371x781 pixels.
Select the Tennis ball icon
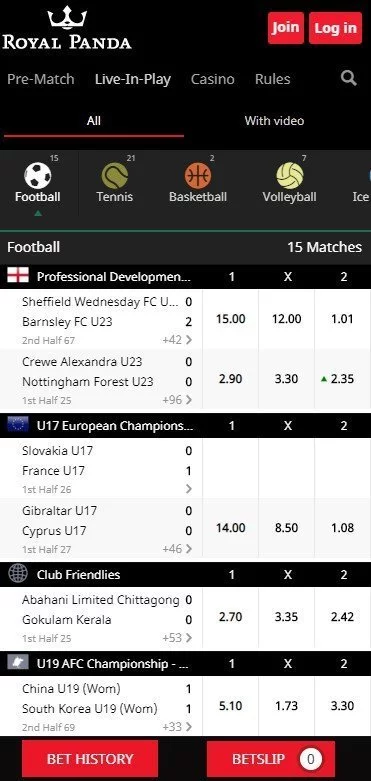coord(115,176)
